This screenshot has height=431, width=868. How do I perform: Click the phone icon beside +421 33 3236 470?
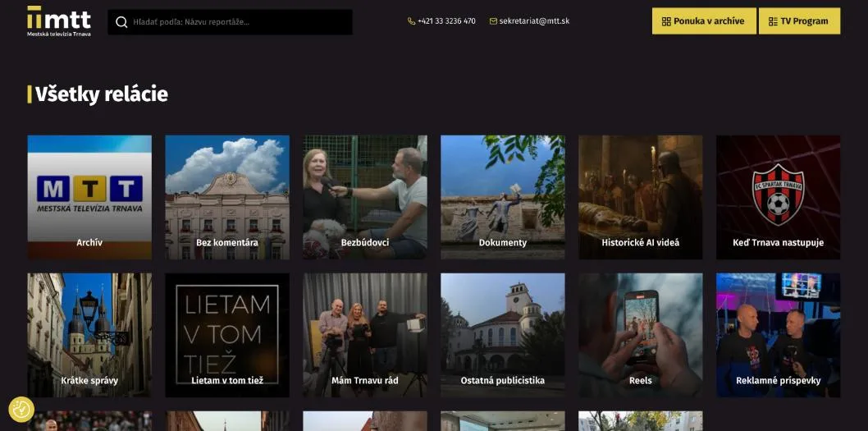[411, 21]
